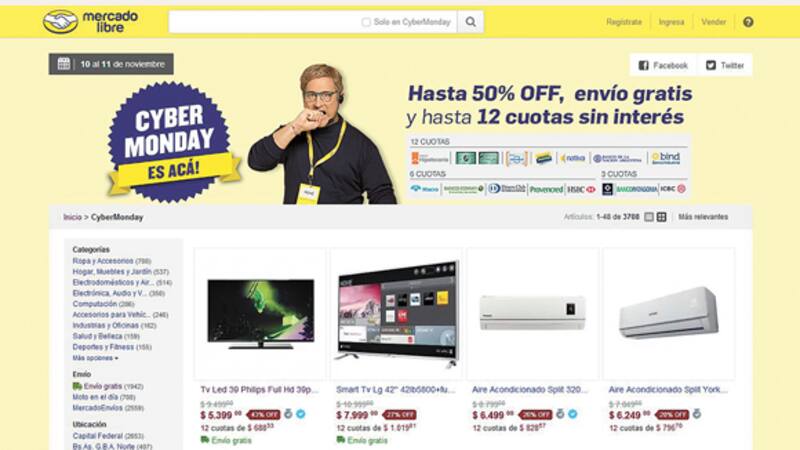The height and width of the screenshot is (450, 800).
Task: Open the Philips TV Led 39 thumbnail
Action: [x=261, y=314]
